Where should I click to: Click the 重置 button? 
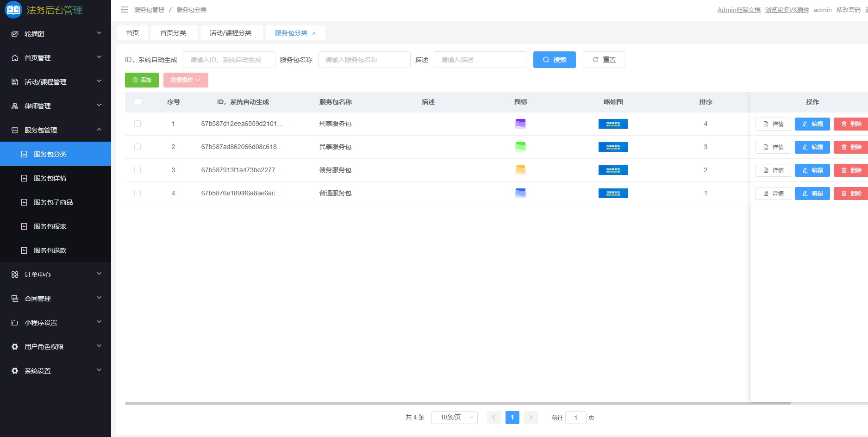coord(604,60)
